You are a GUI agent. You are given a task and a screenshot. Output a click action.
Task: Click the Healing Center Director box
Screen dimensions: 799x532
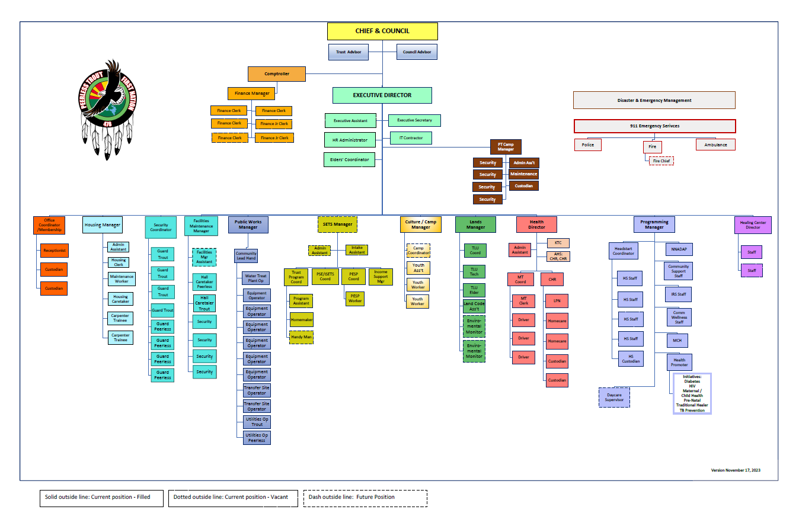click(x=752, y=225)
